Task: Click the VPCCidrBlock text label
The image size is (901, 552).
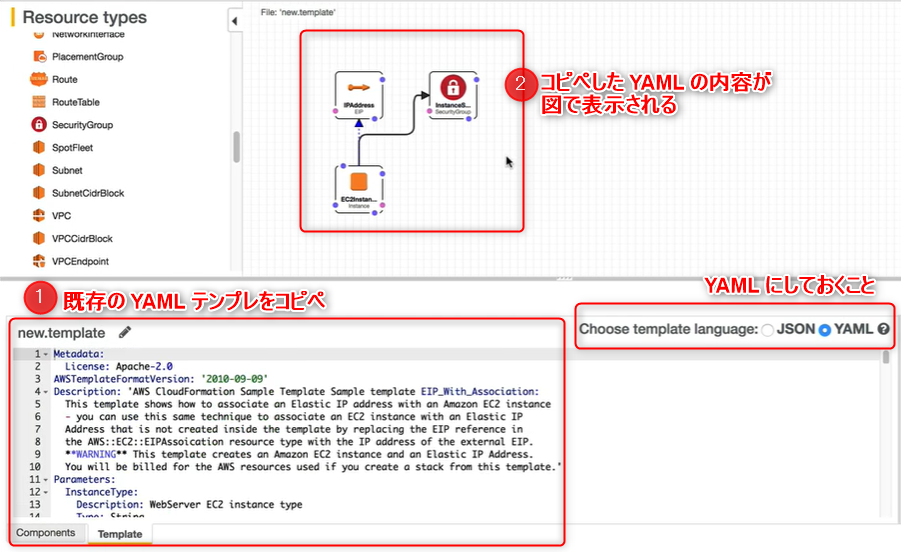Action: pyautogui.click(x=82, y=238)
